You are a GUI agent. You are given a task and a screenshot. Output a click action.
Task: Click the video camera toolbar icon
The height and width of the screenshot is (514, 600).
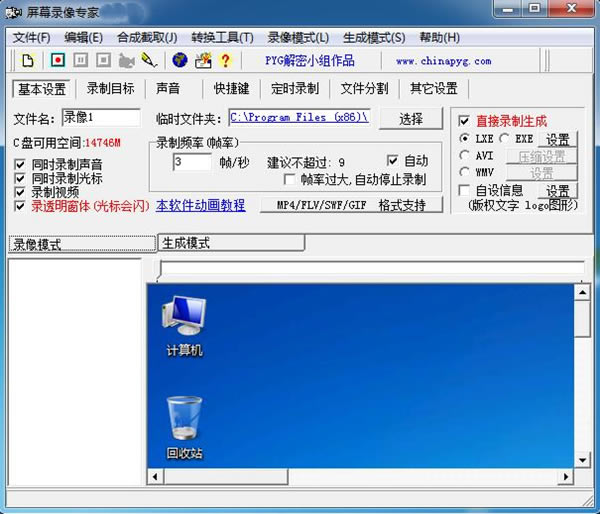127,61
